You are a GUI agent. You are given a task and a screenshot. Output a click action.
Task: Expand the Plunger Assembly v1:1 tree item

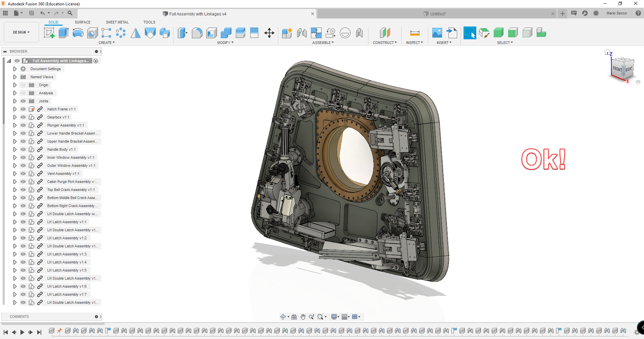(15, 125)
